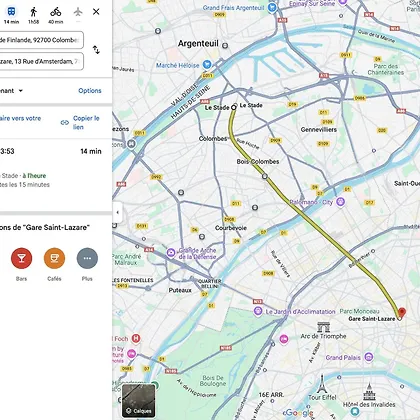The image size is (420, 420).
Task: Click Le Jardin d'Acclimatation marker
Action: tap(258, 311)
